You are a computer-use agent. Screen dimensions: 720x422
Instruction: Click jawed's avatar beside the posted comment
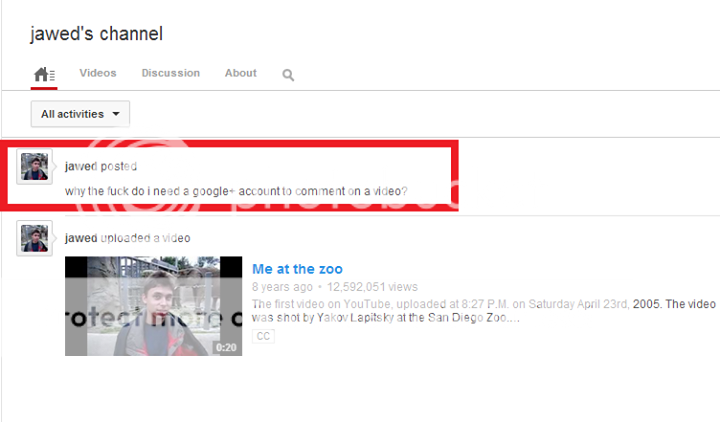34,166
